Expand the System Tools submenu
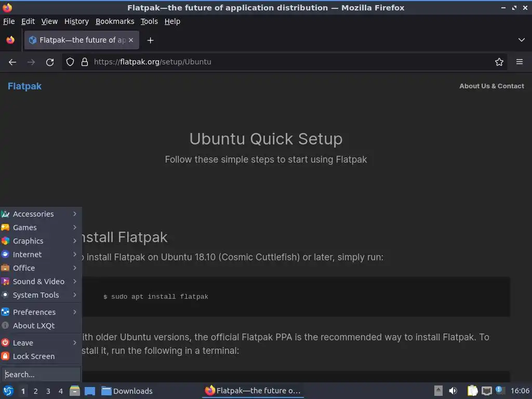 pos(41,295)
